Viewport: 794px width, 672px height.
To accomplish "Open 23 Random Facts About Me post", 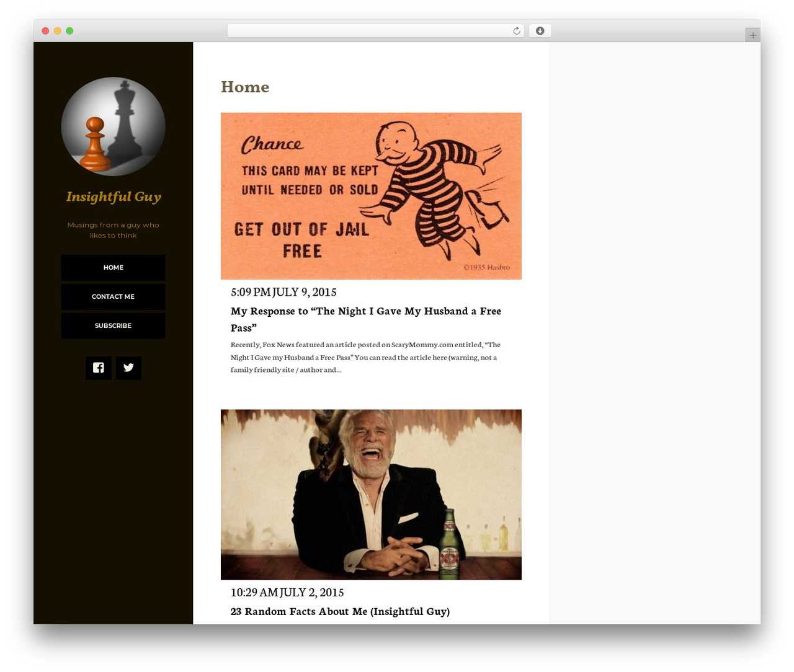I will click(x=340, y=611).
